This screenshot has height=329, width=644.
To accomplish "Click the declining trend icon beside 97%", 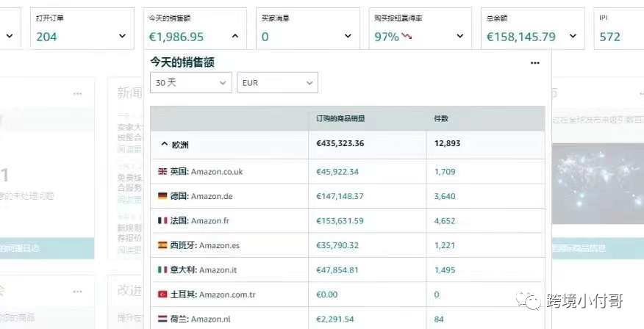I will coord(407,37).
